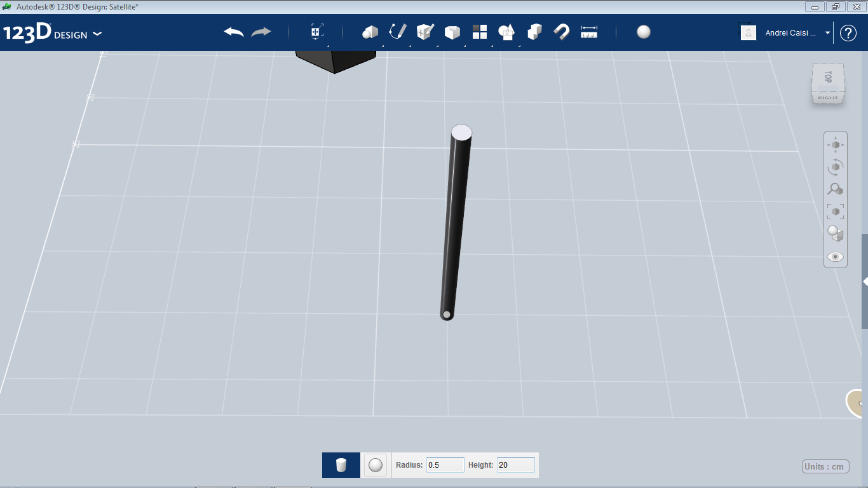Open the Construct tools menu
868x488 pixels.
click(424, 32)
